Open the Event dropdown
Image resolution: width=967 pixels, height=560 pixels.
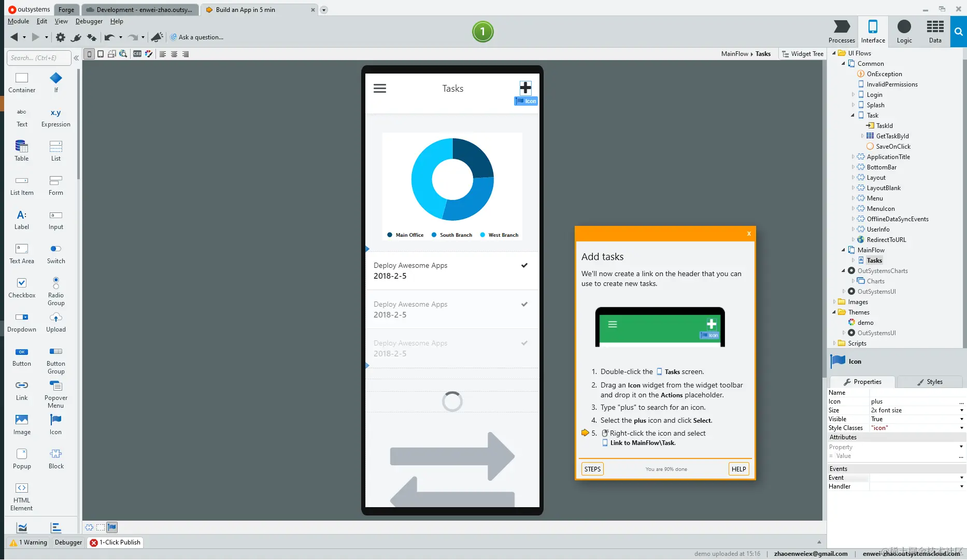click(962, 478)
